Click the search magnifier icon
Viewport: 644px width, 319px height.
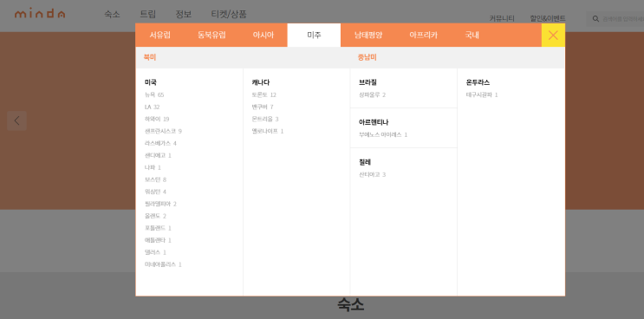[x=595, y=19]
